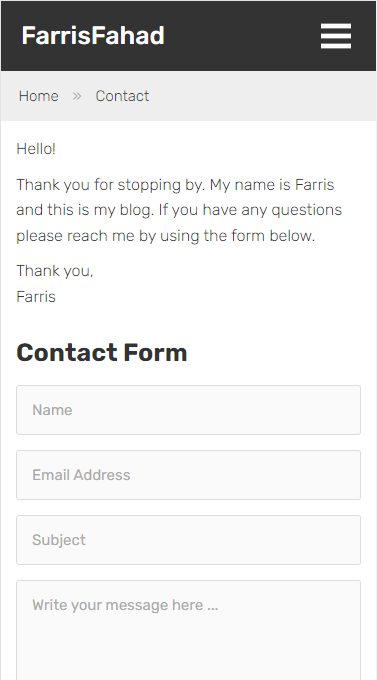Click empty space in the dark header bar
This screenshot has width=377, height=680.
(243, 36)
